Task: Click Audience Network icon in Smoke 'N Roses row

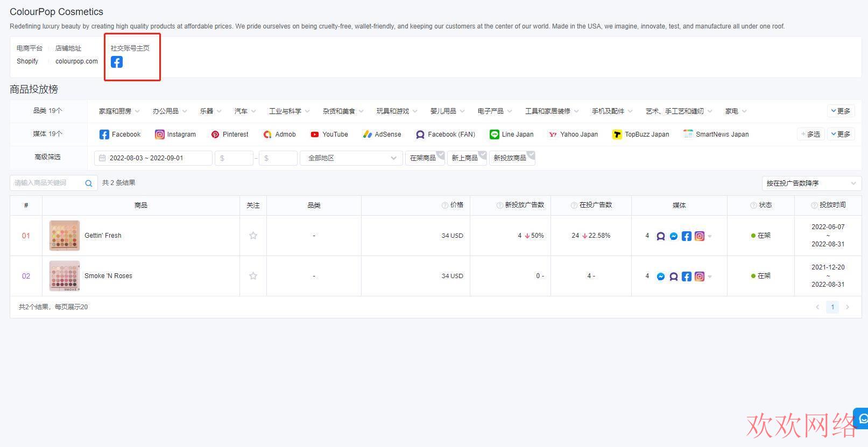Action: pos(674,276)
